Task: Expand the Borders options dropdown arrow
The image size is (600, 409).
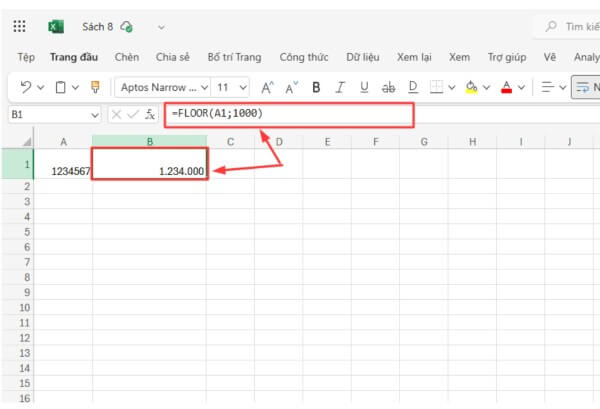Action: [x=452, y=88]
